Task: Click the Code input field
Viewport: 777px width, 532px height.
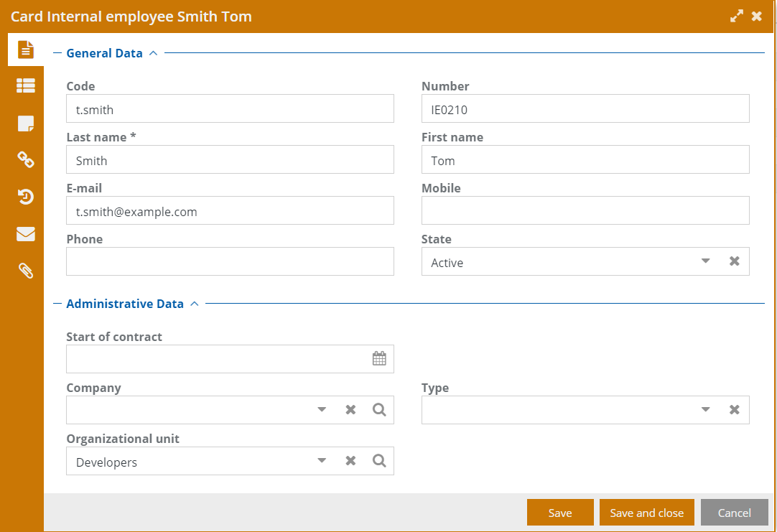Action: pyautogui.click(x=230, y=108)
